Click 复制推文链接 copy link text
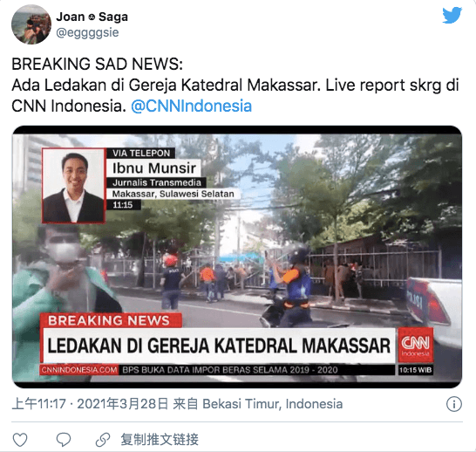The height and width of the screenshot is (452, 476). click(x=160, y=440)
